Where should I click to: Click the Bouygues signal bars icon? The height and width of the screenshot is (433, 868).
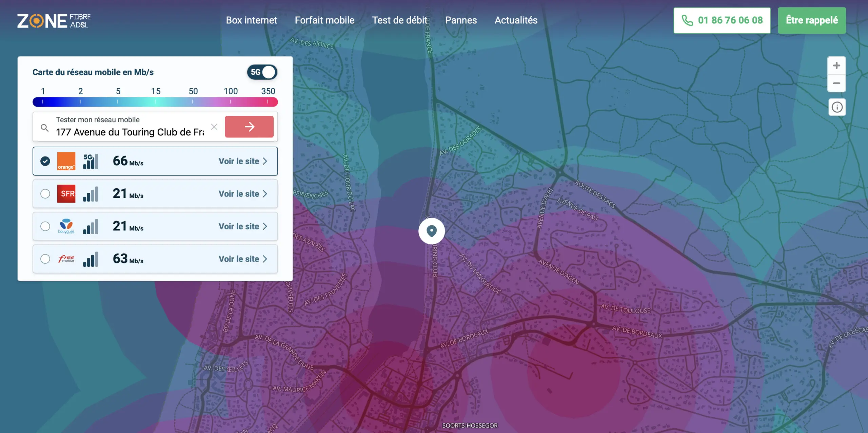click(x=91, y=226)
